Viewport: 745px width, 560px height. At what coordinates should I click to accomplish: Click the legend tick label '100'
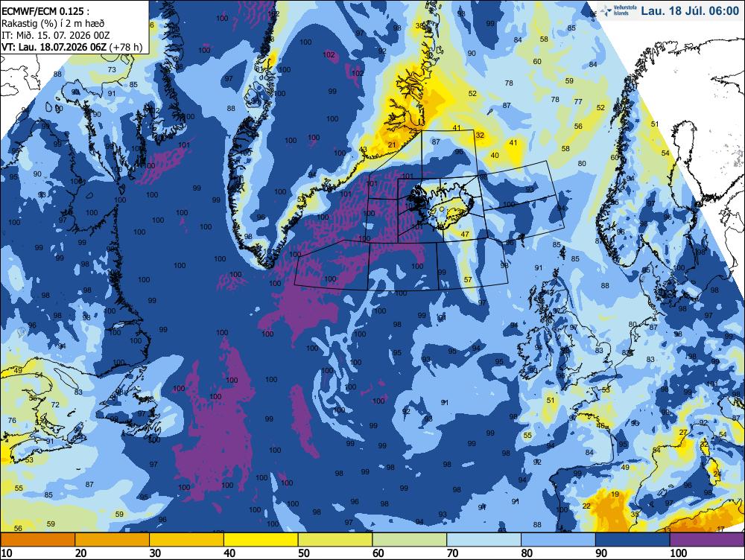click(x=679, y=553)
